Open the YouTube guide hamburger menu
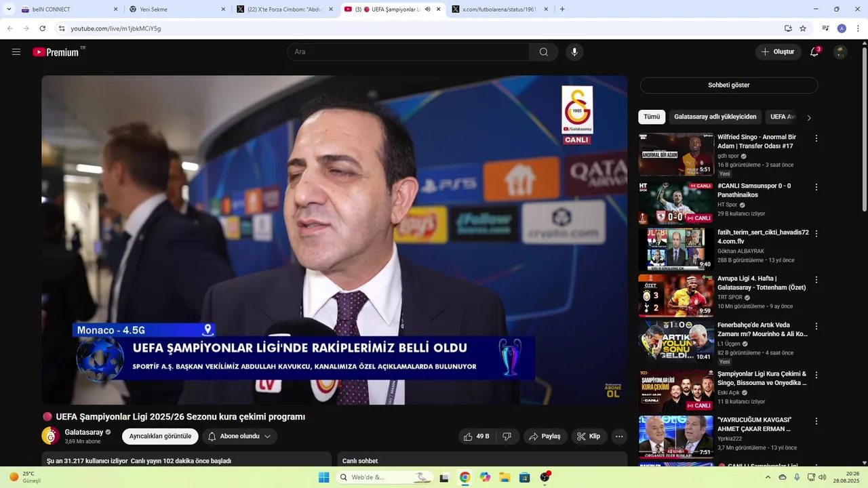Screen dimensions: 868x488 pyautogui.click(x=16, y=52)
